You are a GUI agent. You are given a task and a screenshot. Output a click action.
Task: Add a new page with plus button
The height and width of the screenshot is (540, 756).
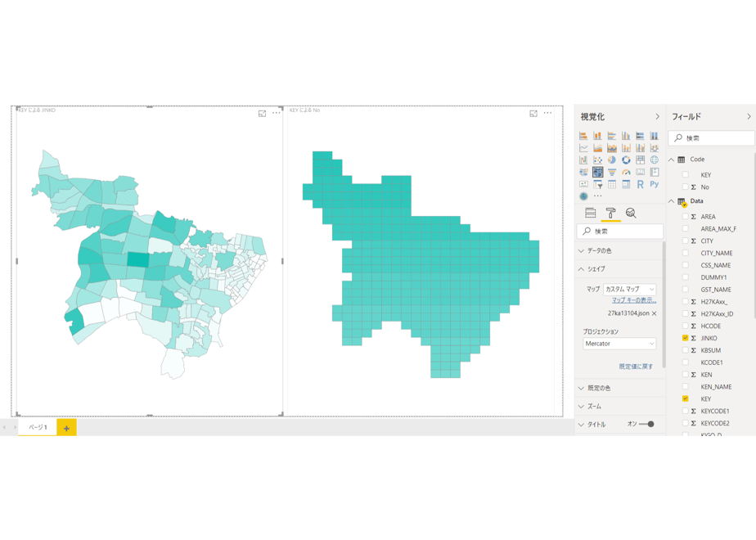66,428
